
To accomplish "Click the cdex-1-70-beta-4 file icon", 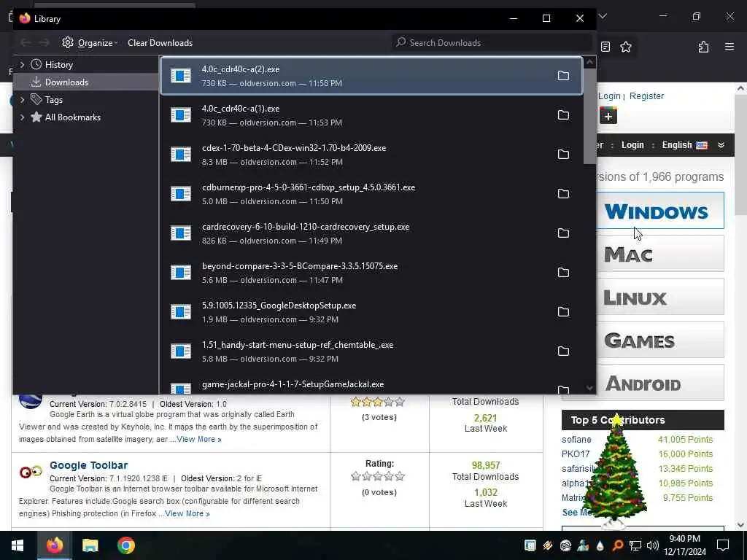I will (x=181, y=155).
